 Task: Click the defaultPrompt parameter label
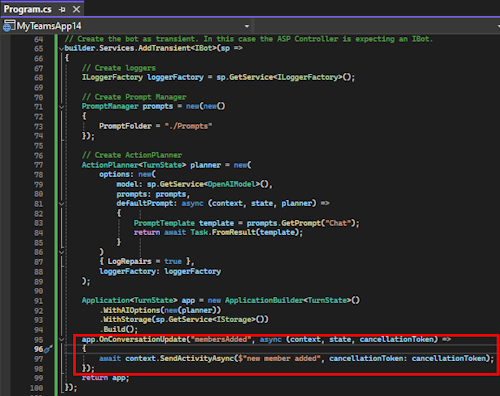[x=145, y=203]
